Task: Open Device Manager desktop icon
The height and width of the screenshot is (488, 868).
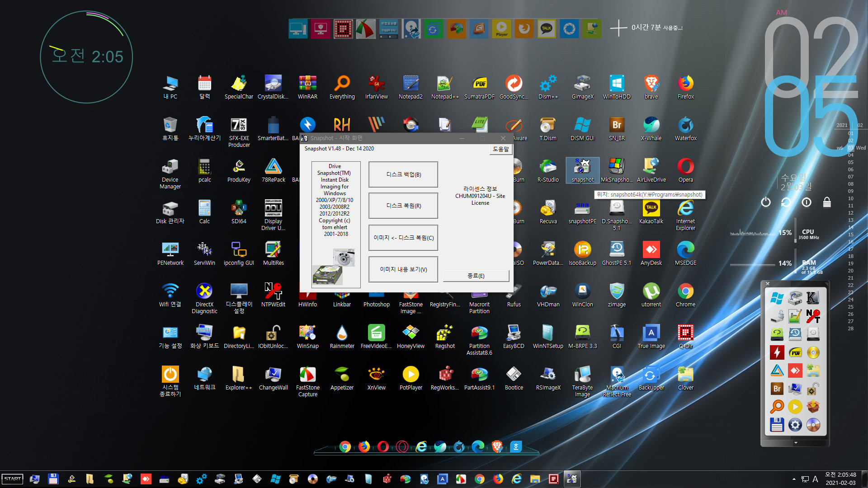Action: (x=170, y=174)
